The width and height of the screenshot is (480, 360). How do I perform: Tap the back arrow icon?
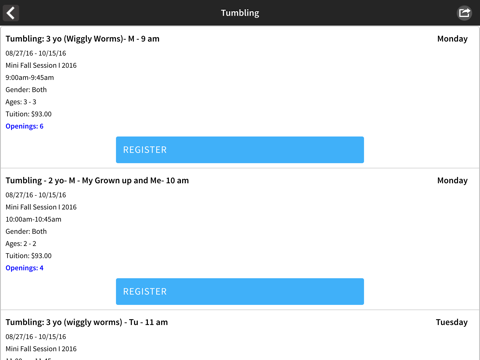pyautogui.click(x=11, y=13)
